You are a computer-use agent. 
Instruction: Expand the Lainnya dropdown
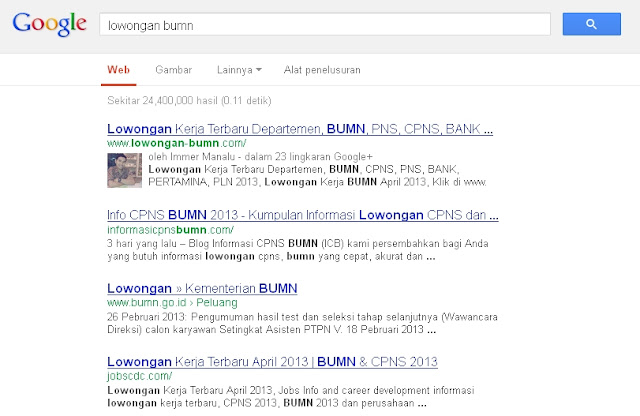239,70
